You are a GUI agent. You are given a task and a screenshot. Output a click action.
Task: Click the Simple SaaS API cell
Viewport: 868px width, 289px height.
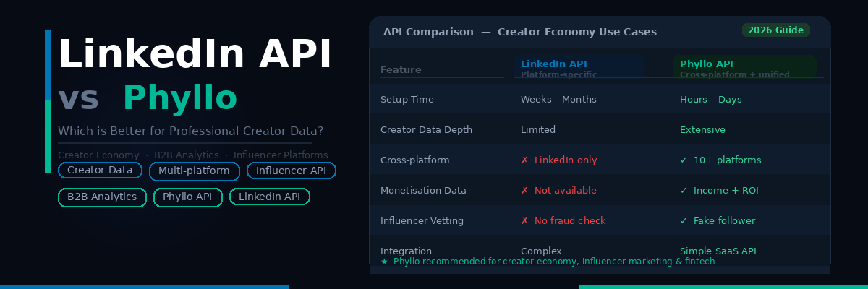718,251
